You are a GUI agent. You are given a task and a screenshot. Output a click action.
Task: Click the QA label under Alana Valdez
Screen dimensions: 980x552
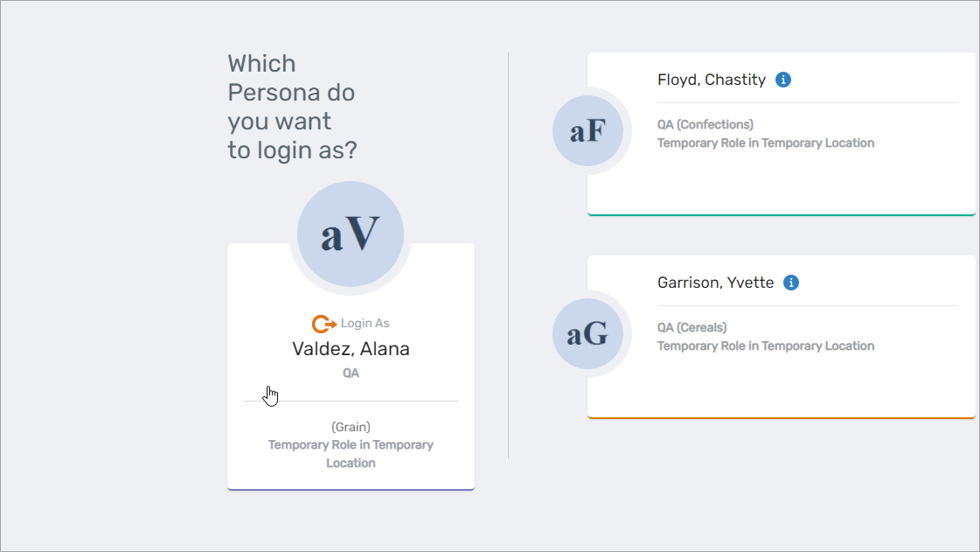point(351,373)
